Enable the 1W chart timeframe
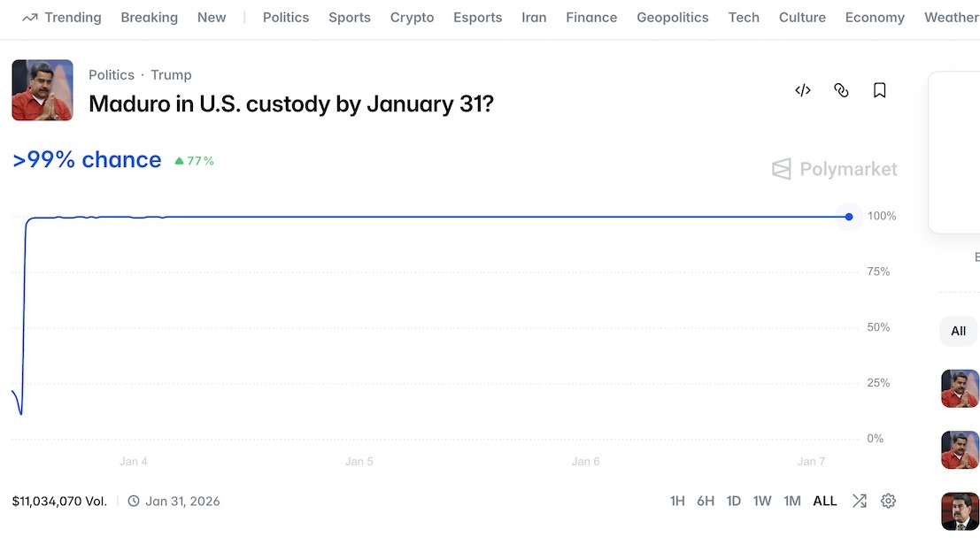980x544 pixels. (x=761, y=500)
